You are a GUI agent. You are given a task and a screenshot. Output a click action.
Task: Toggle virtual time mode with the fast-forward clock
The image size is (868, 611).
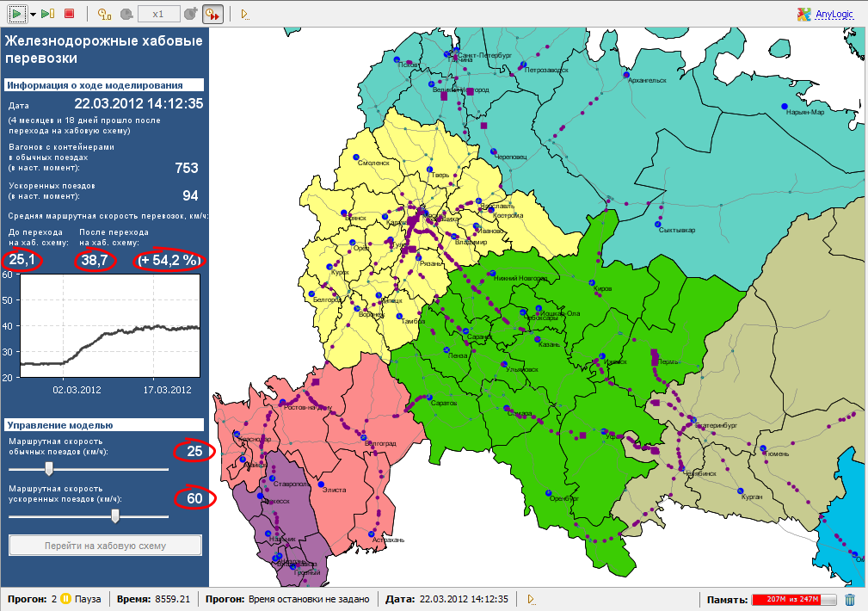pyautogui.click(x=212, y=14)
